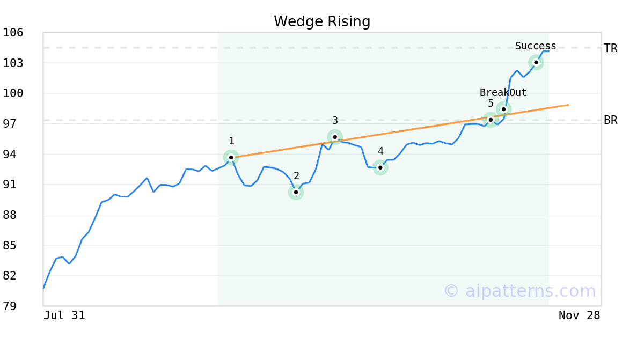Click the Success text annotation
Screen dimensions: 644x338
pyautogui.click(x=536, y=46)
